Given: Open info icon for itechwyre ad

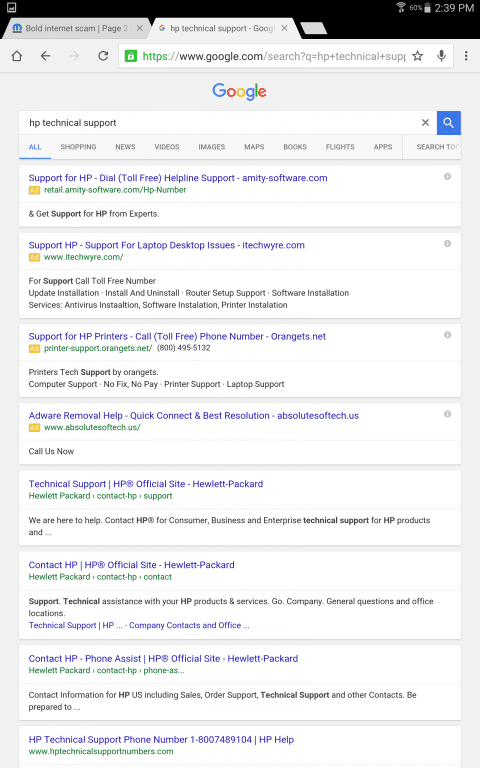Looking at the screenshot, I should (447, 243).
